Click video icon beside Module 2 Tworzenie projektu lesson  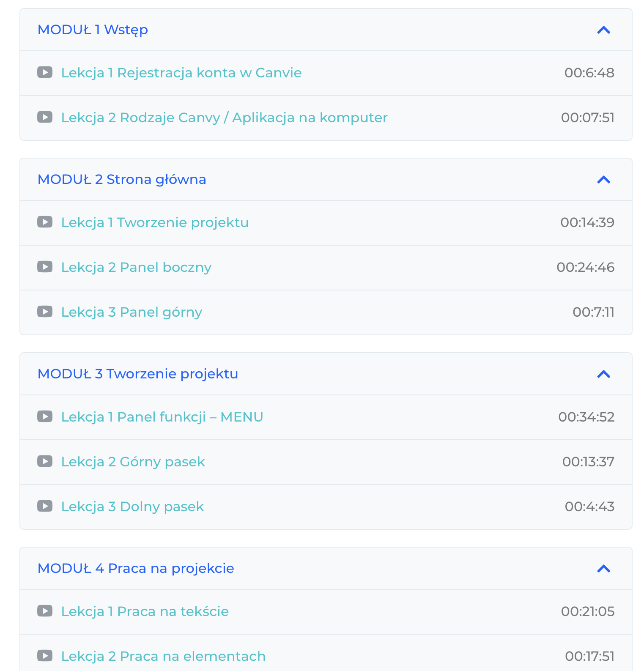click(x=45, y=222)
